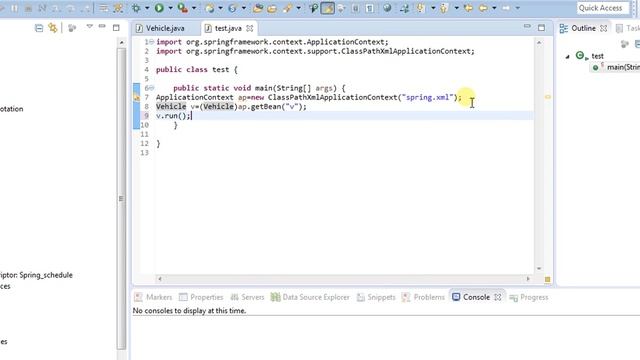Close the Outline view

tap(604, 28)
